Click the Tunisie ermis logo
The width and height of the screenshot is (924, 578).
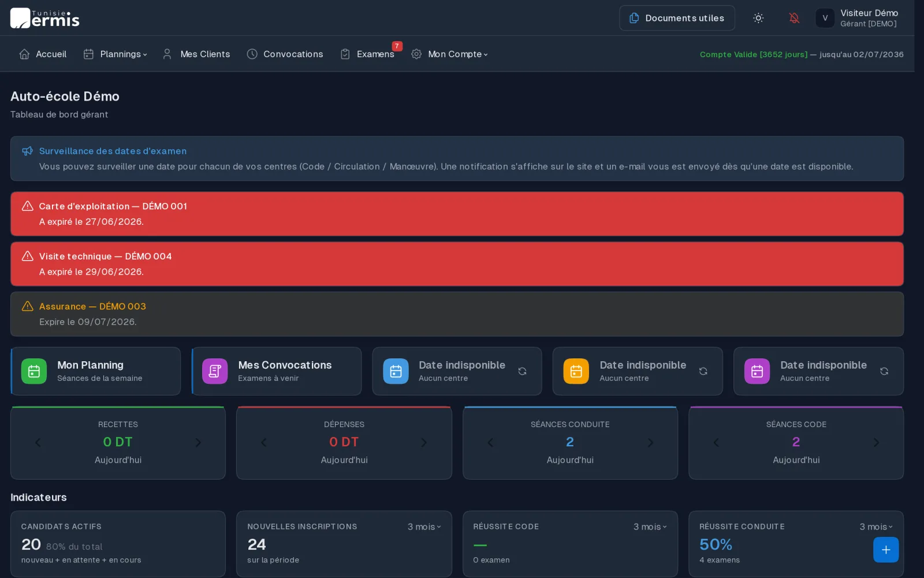pyautogui.click(x=44, y=18)
